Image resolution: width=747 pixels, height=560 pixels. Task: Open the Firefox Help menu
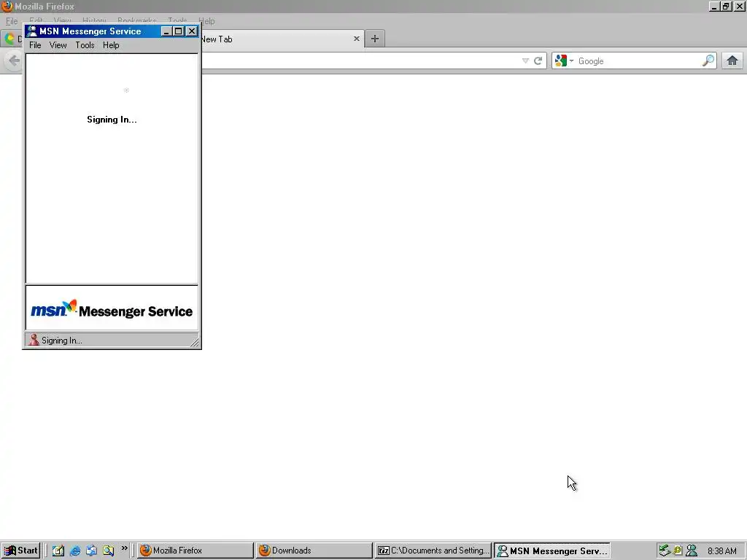[206, 21]
